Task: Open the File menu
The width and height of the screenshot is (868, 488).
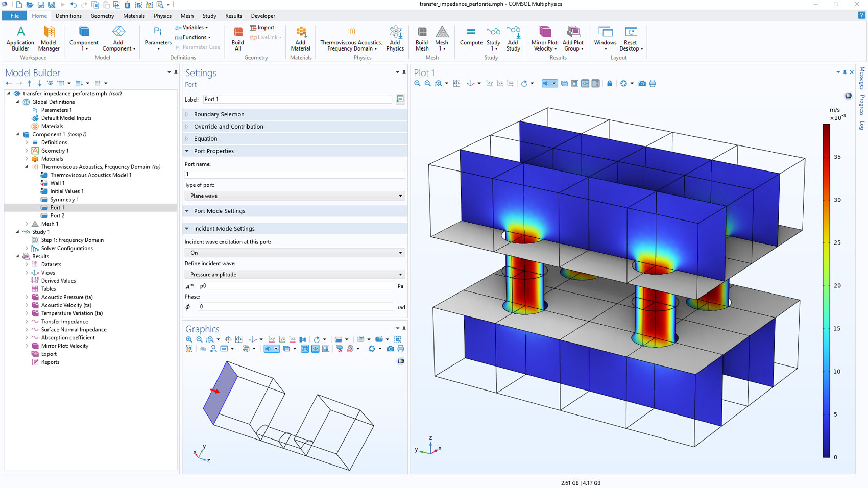Action: click(x=14, y=16)
